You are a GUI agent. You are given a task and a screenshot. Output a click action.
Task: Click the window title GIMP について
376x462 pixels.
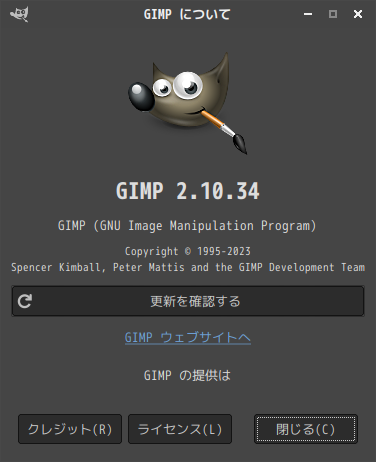(187, 14)
